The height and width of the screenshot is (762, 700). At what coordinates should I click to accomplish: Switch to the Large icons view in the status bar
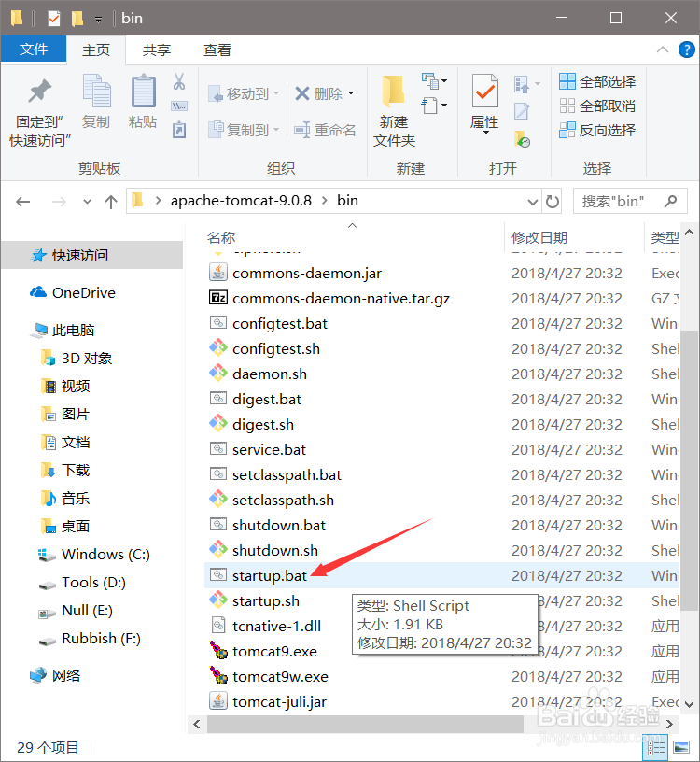[x=681, y=747]
